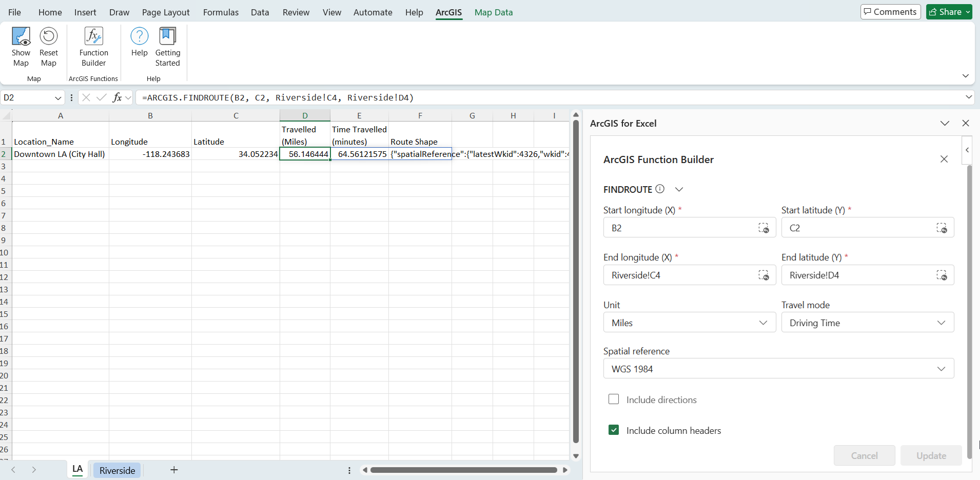The image size is (980, 480).
Task: Open the Automate ribbon tab
Action: pos(373,12)
